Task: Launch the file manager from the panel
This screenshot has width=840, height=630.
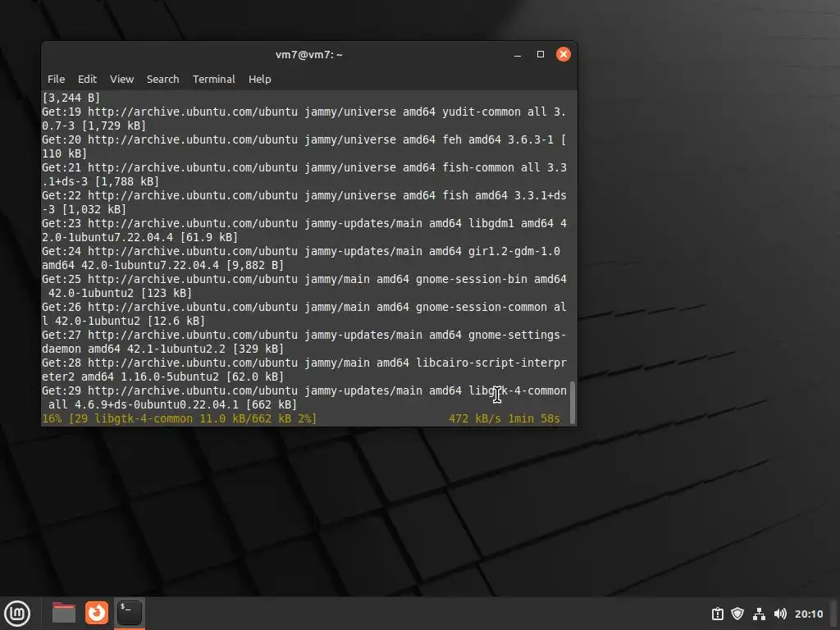Action: [x=64, y=613]
